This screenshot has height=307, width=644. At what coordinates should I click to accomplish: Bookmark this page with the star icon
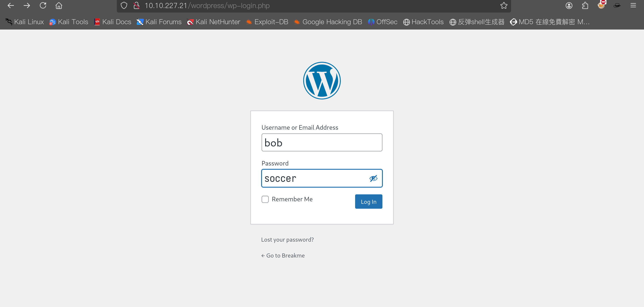pos(504,6)
